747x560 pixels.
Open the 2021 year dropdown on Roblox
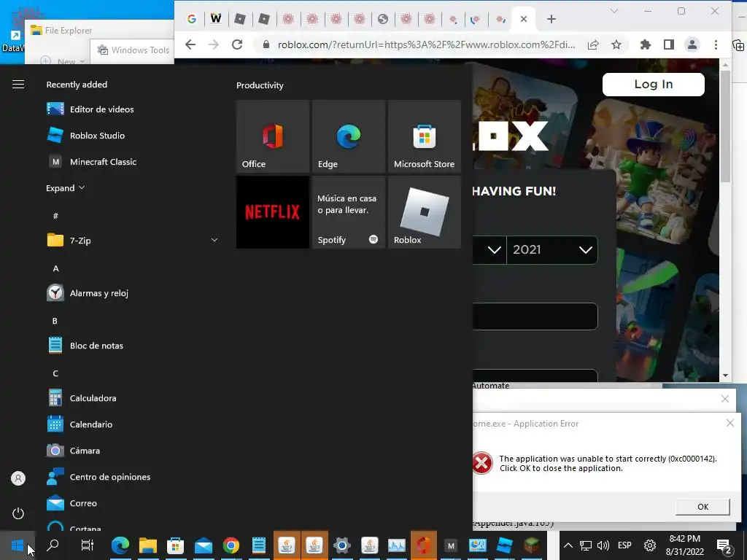click(x=551, y=250)
